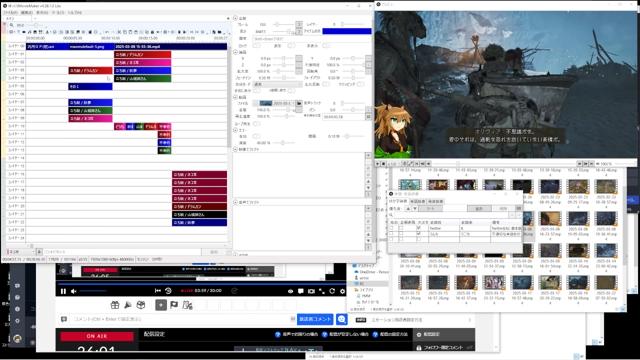This screenshot has width=640, height=360.
Task: Open the file browse folder icon in video section
Action: point(299,103)
